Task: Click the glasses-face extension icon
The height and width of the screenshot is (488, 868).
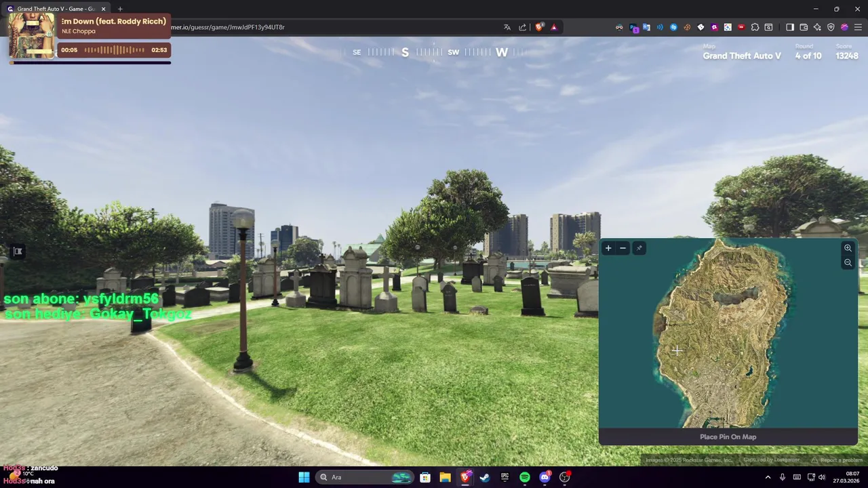Action: [x=619, y=27]
